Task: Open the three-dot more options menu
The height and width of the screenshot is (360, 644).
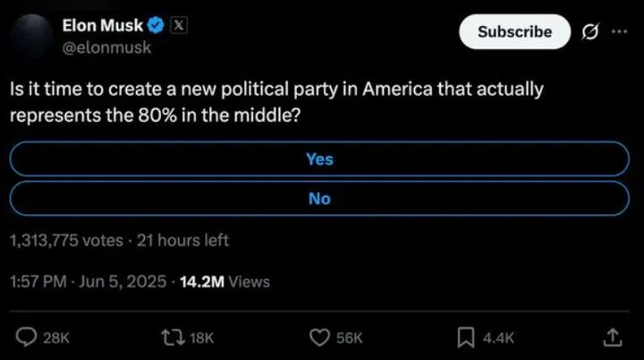Action: [619, 31]
